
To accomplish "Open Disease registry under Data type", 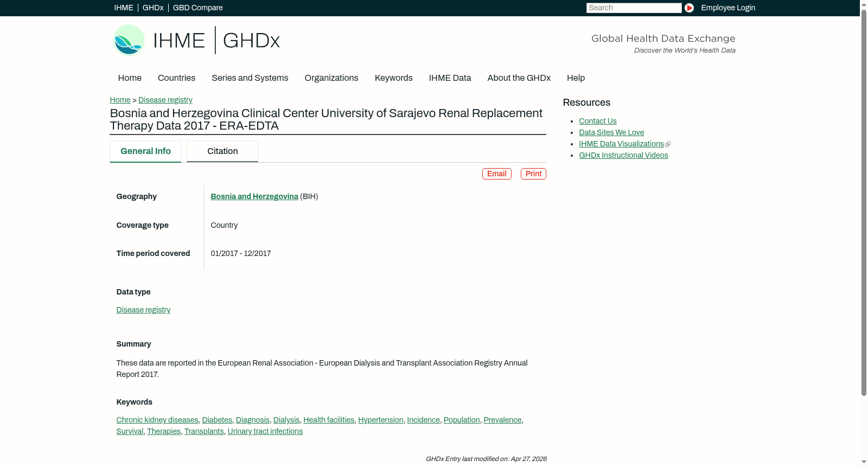I will (143, 310).
